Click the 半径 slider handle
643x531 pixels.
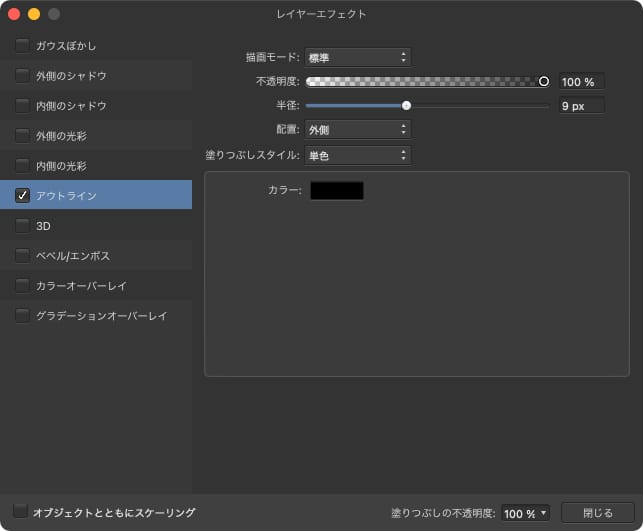406,105
